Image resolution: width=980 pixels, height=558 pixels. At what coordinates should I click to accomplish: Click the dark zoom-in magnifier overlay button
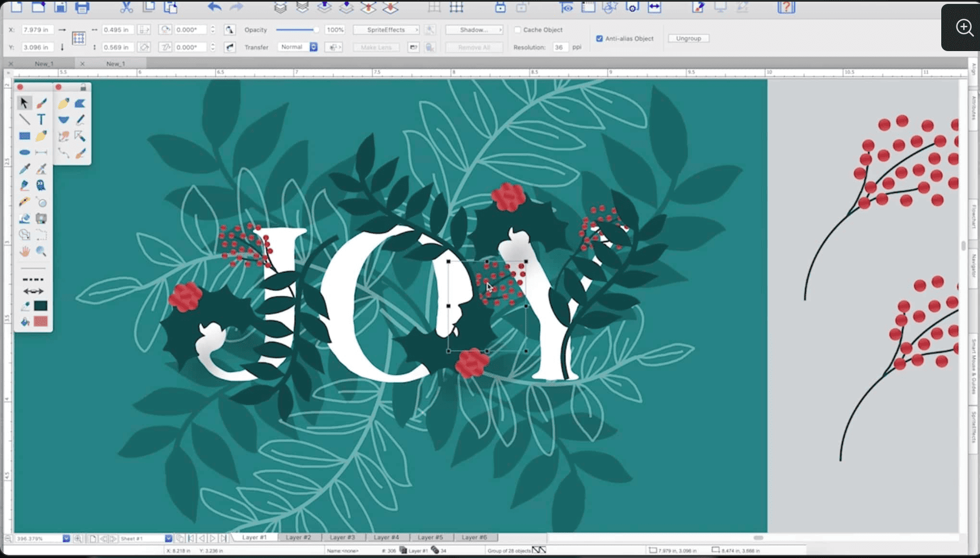point(964,28)
